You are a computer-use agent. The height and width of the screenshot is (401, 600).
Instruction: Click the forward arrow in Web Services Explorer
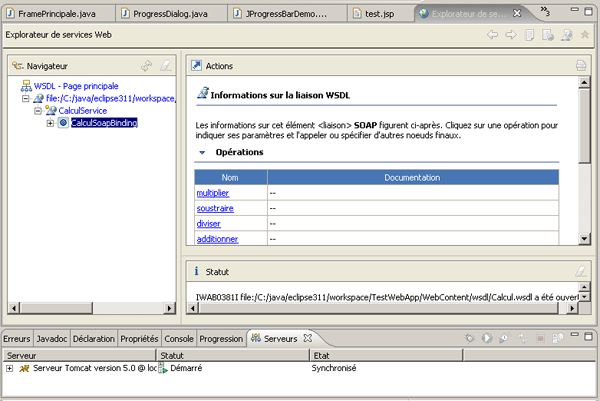click(x=511, y=35)
